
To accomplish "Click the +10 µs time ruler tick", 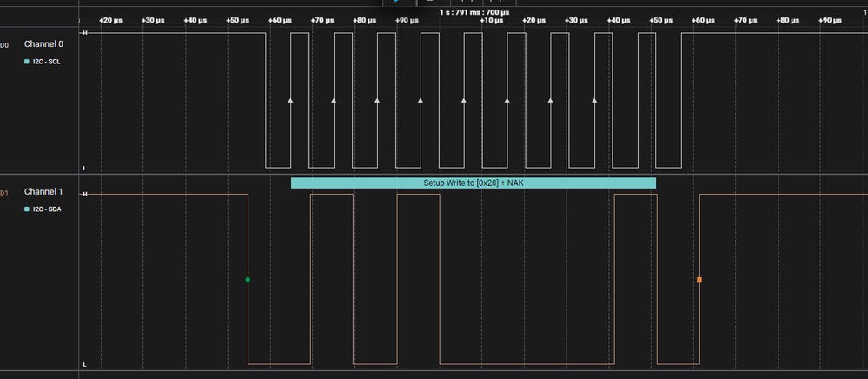I will [x=492, y=20].
